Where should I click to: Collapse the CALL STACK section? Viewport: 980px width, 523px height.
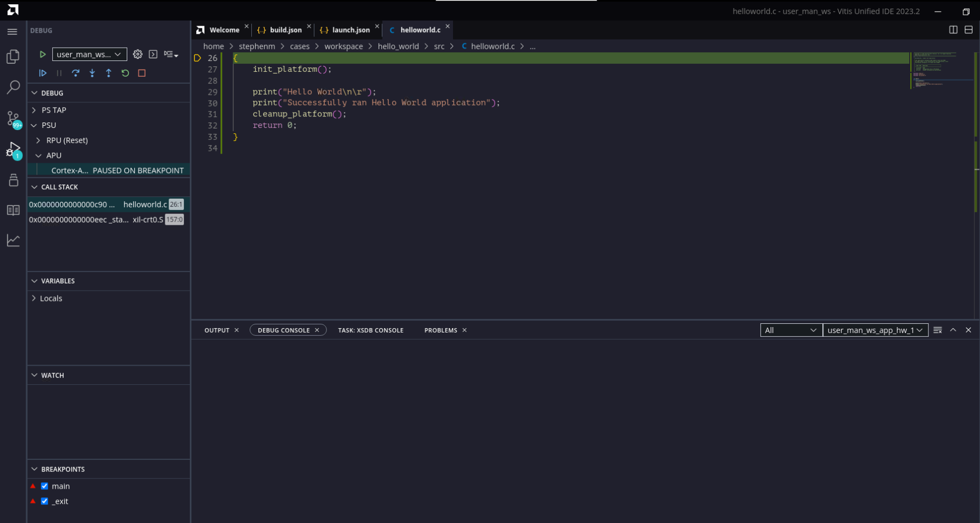pyautogui.click(x=35, y=187)
